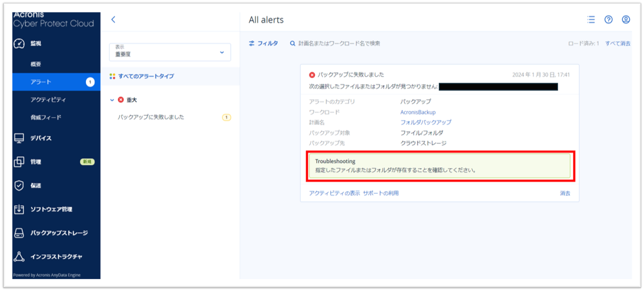Click the search field for plan name
Screen dimensions: 644x291
339,43
